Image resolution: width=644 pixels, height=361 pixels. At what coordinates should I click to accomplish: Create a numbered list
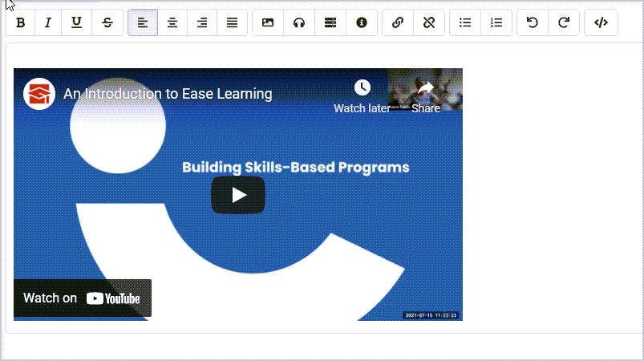496,22
